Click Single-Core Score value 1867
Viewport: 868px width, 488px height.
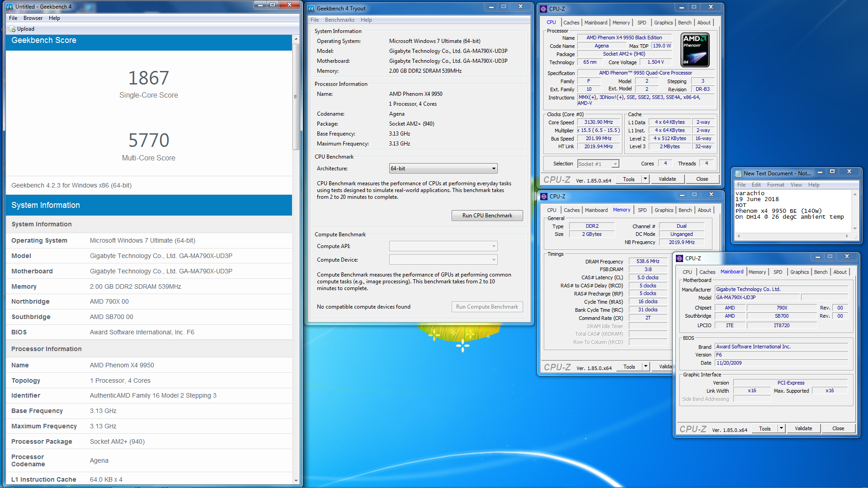pos(148,78)
